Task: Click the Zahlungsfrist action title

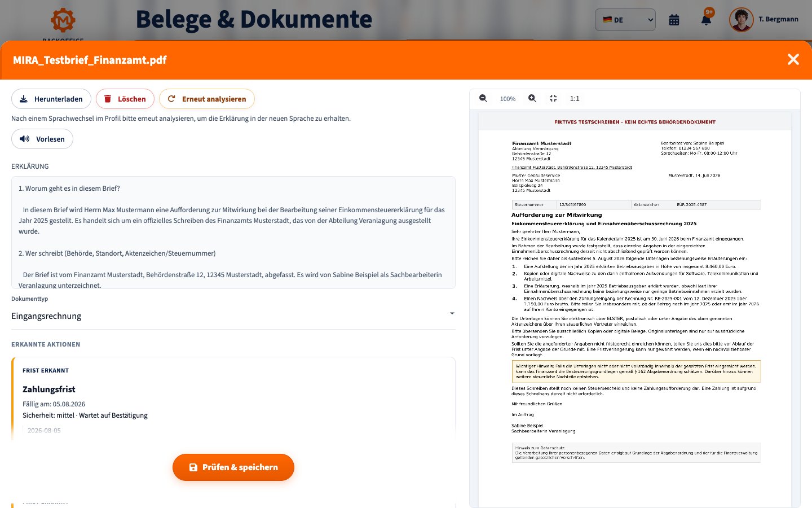Action: (49, 389)
